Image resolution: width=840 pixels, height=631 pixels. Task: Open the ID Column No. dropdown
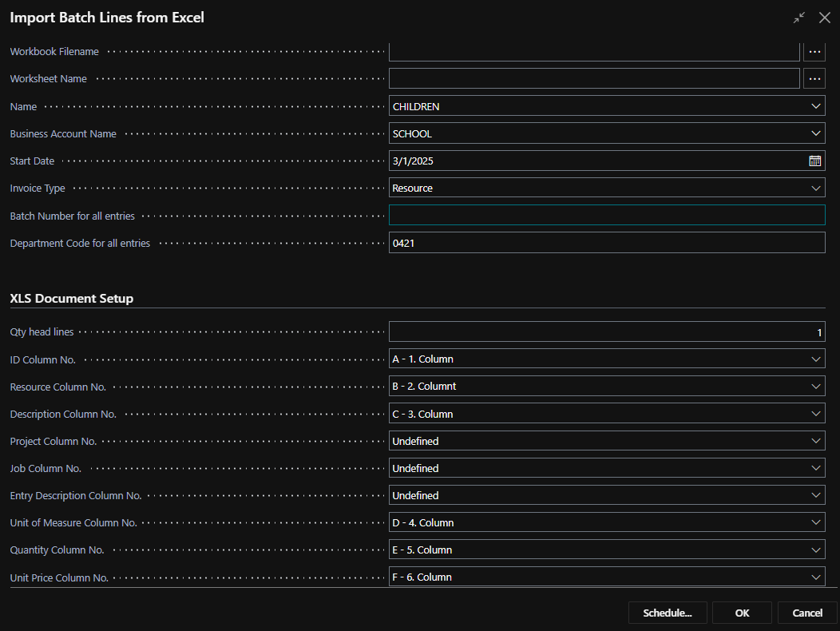pos(815,359)
